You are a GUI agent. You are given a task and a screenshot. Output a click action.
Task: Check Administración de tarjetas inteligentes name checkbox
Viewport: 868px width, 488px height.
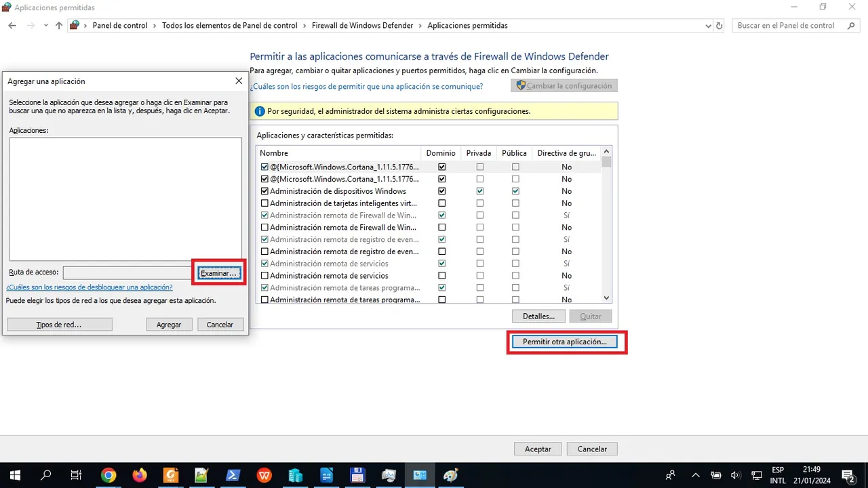point(264,203)
